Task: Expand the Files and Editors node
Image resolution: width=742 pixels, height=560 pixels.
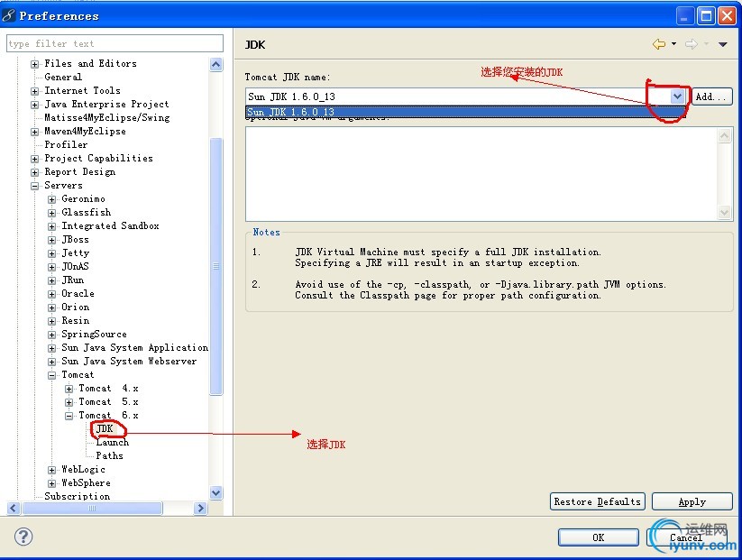Action: (x=34, y=64)
